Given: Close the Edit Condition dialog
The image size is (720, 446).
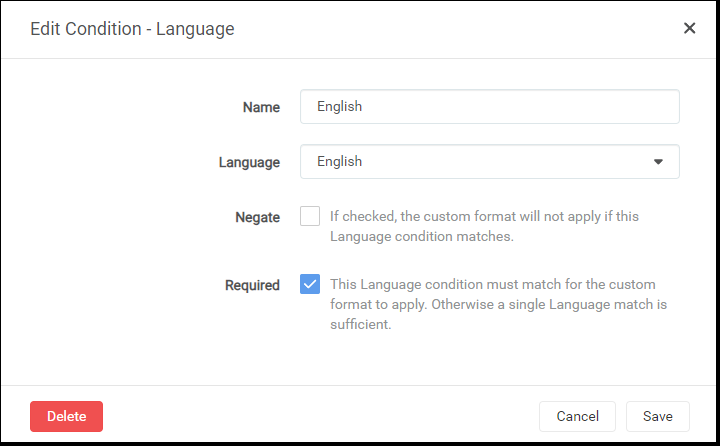Looking at the screenshot, I should coord(689,28).
